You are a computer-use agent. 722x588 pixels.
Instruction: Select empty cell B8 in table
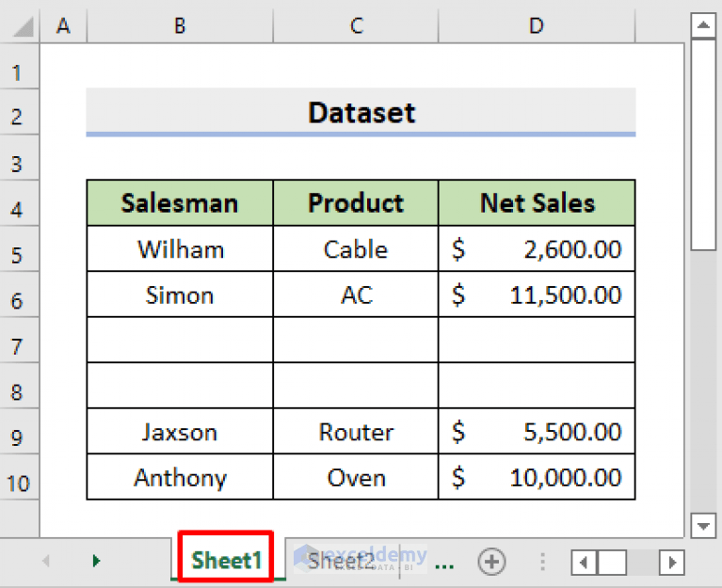[x=180, y=386]
